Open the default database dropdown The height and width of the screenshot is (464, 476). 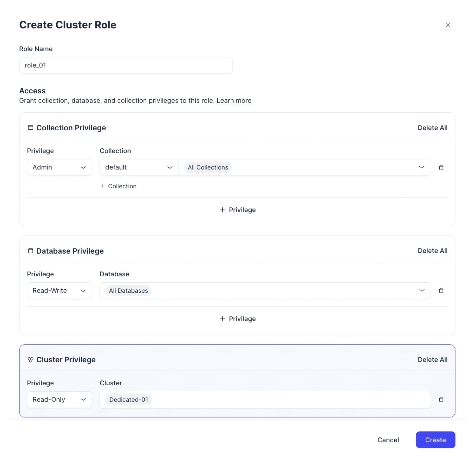click(139, 168)
